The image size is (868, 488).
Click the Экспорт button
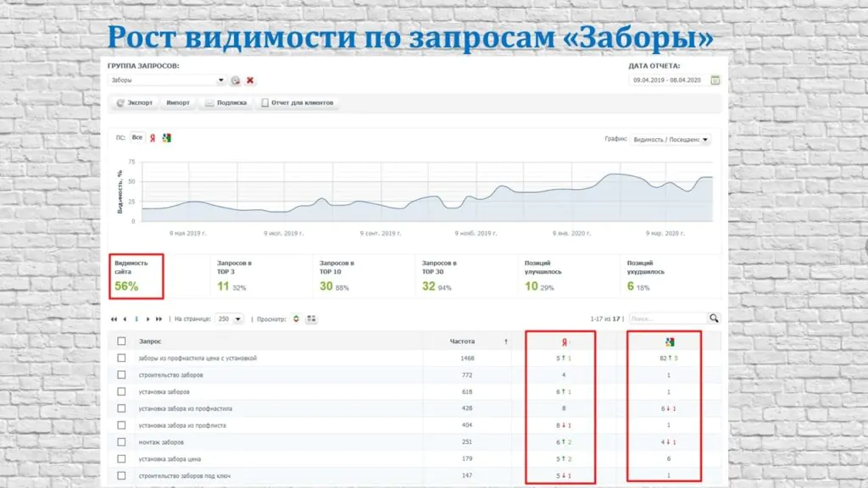[135, 103]
